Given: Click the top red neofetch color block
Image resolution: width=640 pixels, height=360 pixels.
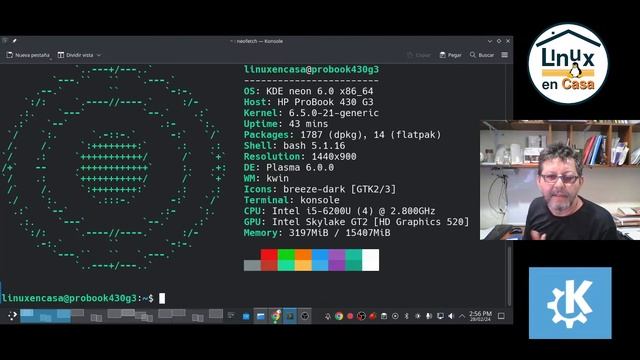Looking at the screenshot, I should point(269,255).
